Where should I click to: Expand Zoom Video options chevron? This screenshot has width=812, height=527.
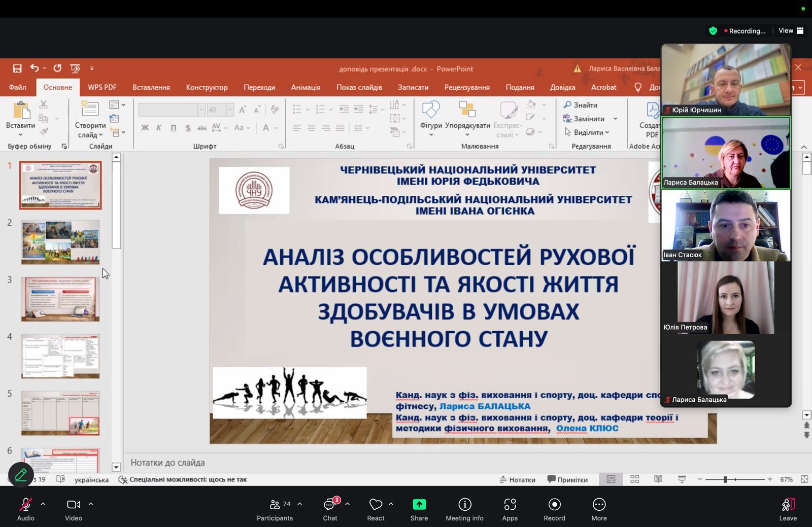pyautogui.click(x=91, y=504)
